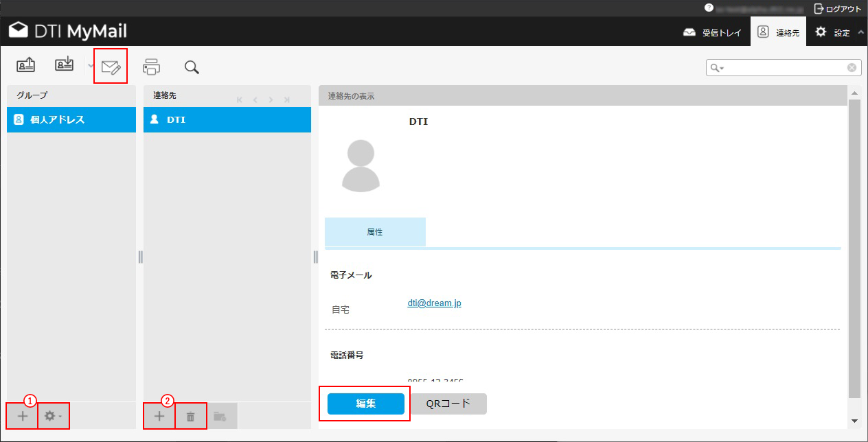Screen dimensions: 868x442
Task: Select the 個人アドレス group
Action: tap(71, 119)
